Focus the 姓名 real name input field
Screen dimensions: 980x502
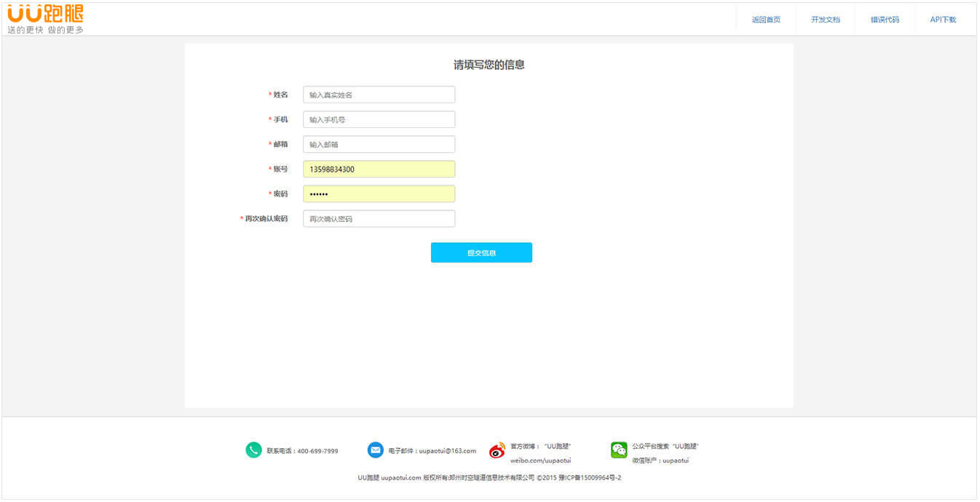(379, 95)
